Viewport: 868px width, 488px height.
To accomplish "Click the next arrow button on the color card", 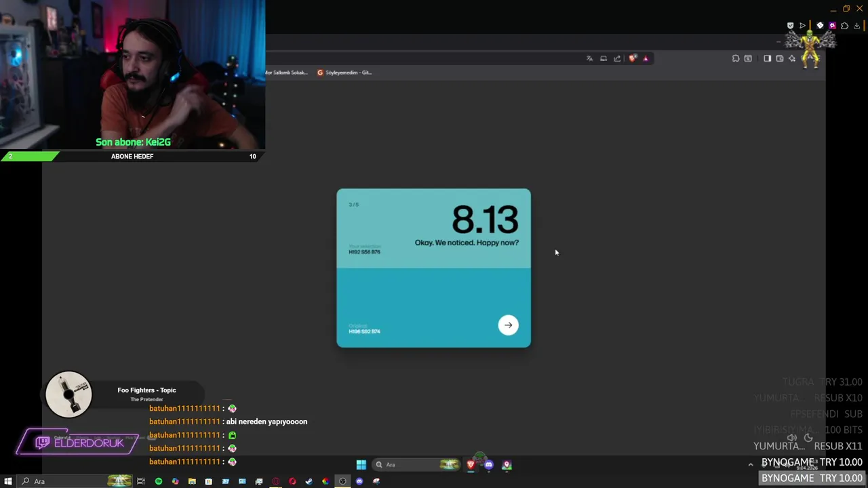I will point(508,325).
